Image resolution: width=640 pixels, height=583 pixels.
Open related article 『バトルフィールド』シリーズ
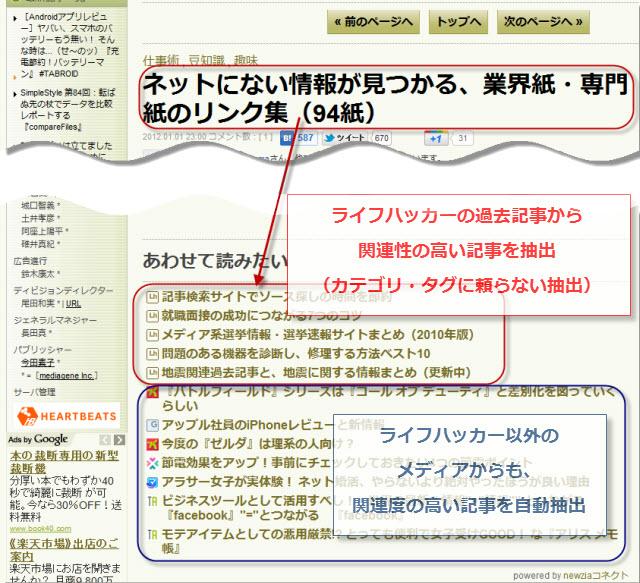(389, 398)
